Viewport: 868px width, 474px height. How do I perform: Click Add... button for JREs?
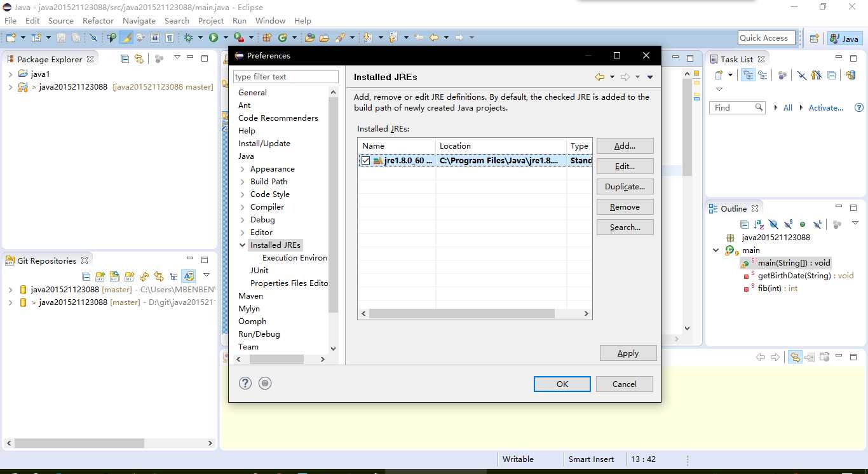[x=625, y=146]
